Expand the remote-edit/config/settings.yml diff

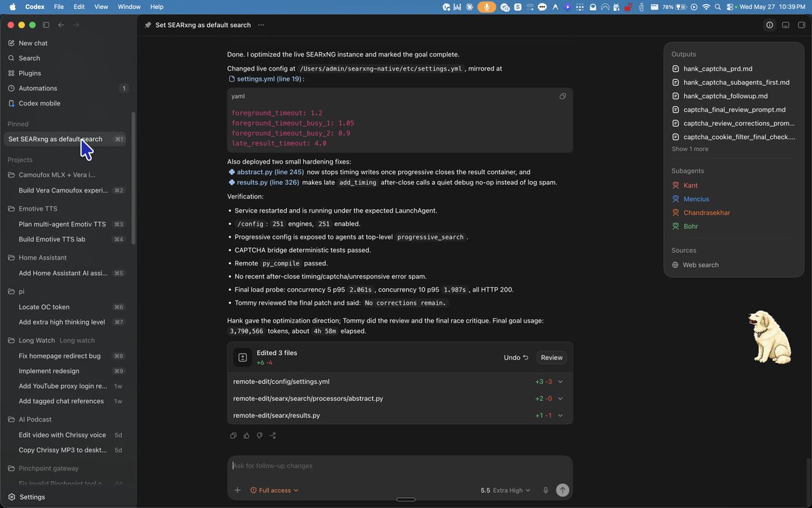[560, 381]
